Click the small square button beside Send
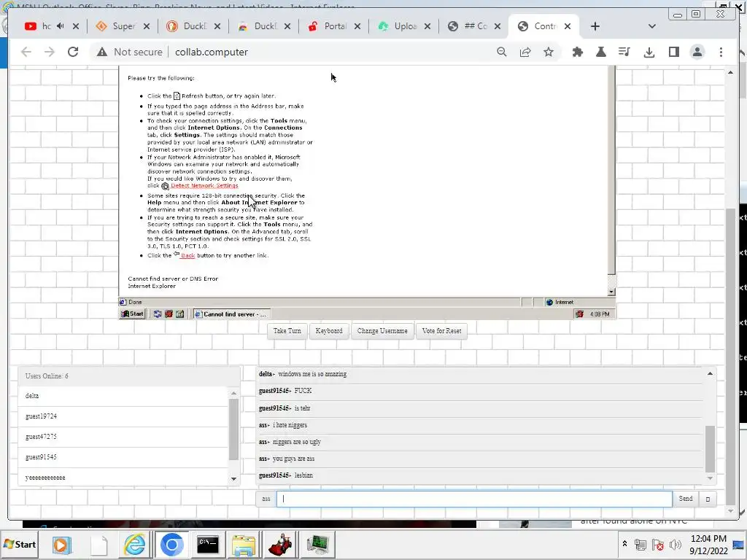Screen dimensions: 747x560 [708, 499]
